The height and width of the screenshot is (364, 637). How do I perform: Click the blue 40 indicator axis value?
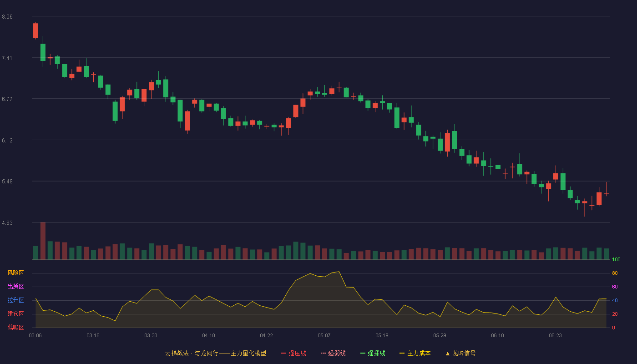coord(615,301)
